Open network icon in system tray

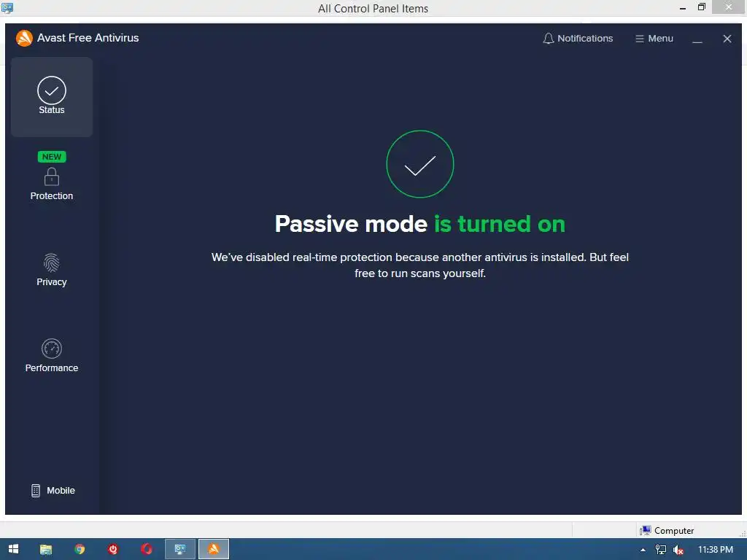pos(661,550)
